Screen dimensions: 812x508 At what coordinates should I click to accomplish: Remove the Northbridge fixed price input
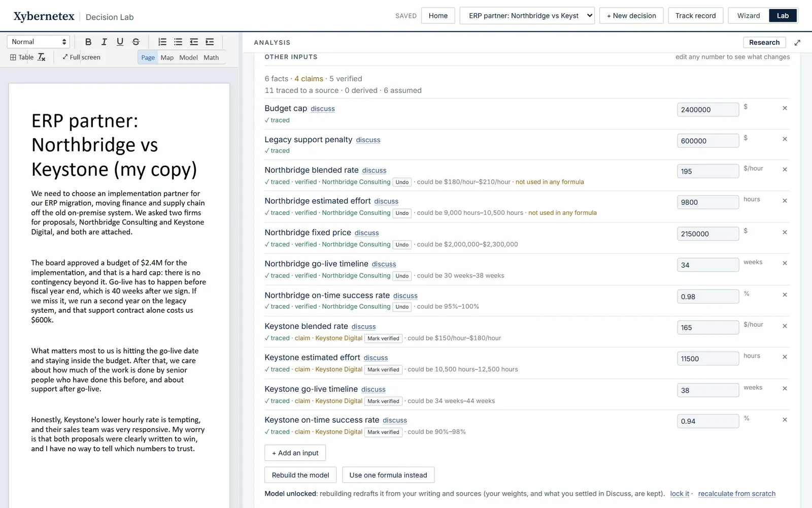pos(785,232)
